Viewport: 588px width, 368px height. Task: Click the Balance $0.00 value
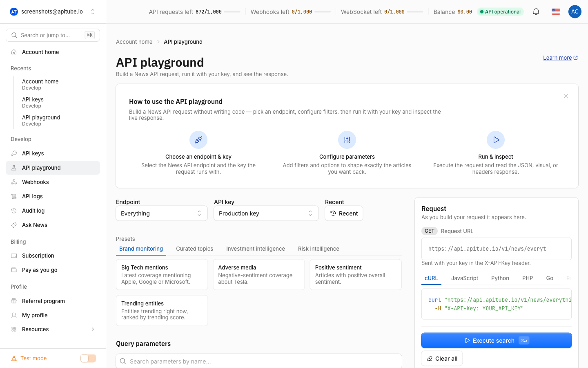[x=465, y=12]
